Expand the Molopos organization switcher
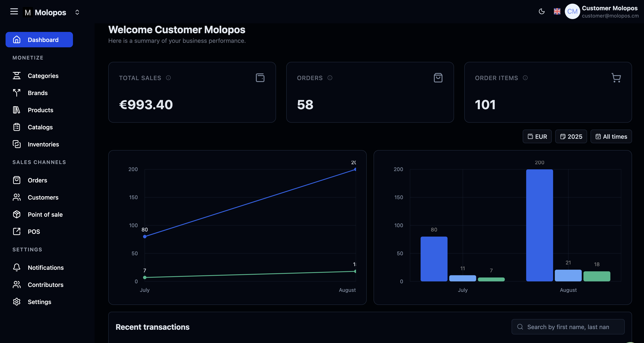The height and width of the screenshot is (343, 644). click(77, 12)
